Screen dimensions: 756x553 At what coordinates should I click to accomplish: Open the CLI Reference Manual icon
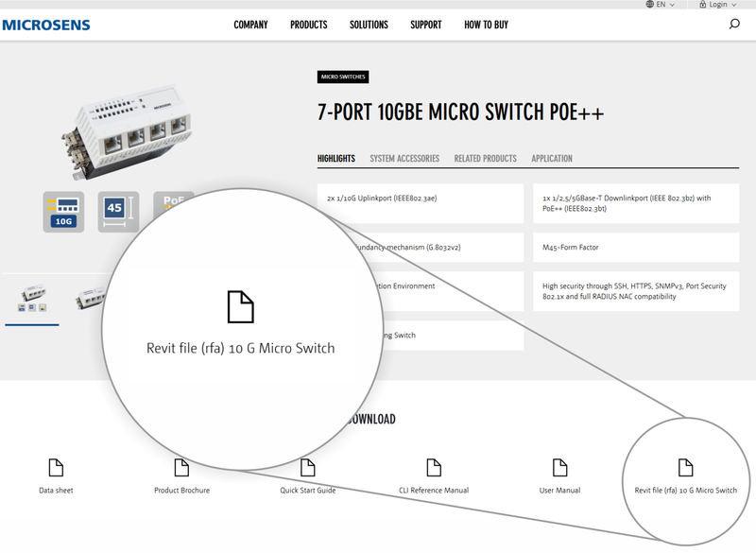(x=433, y=465)
